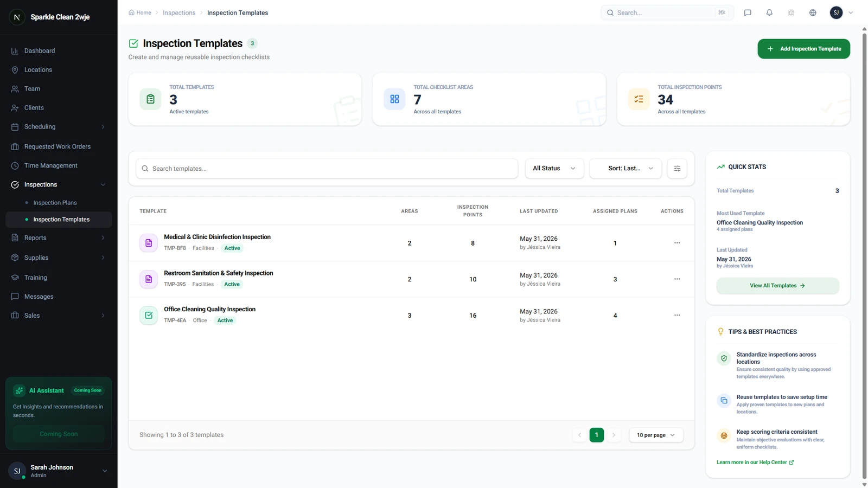Click View All Templates button
The height and width of the screenshot is (488, 868).
777,286
